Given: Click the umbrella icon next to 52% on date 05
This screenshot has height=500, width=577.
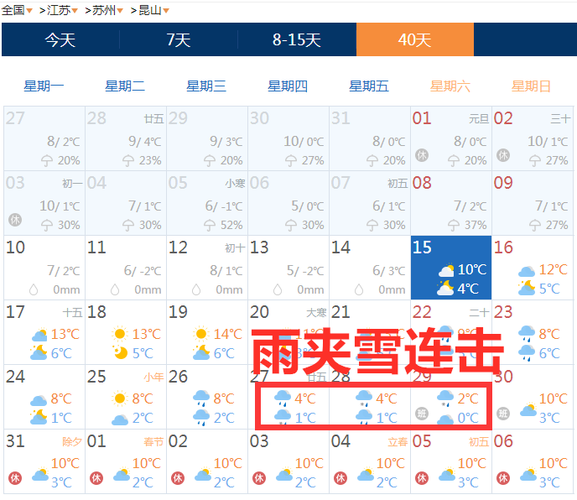Looking at the screenshot, I should coord(209,225).
